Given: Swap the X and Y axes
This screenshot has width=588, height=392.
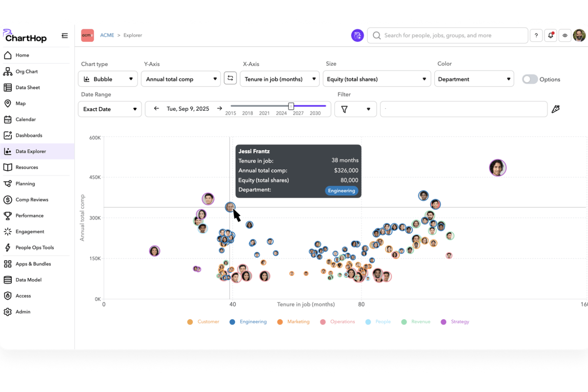Looking at the screenshot, I should (x=230, y=78).
